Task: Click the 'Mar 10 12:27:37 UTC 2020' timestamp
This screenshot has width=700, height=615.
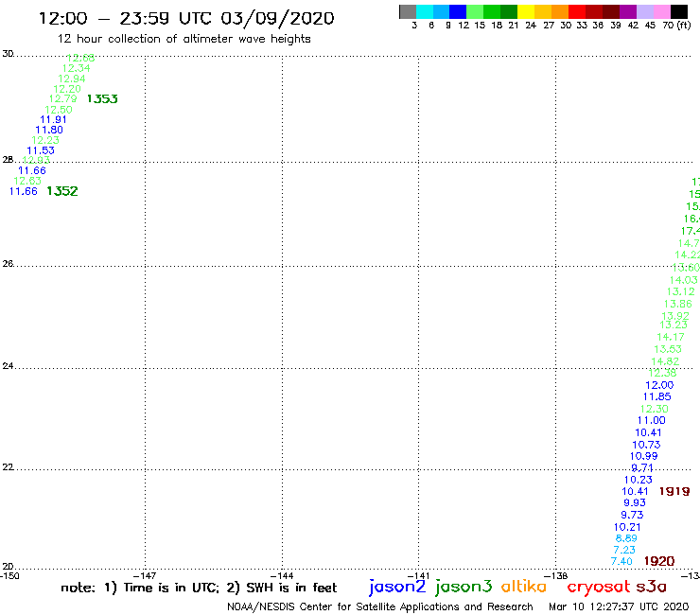Action: tap(619, 606)
